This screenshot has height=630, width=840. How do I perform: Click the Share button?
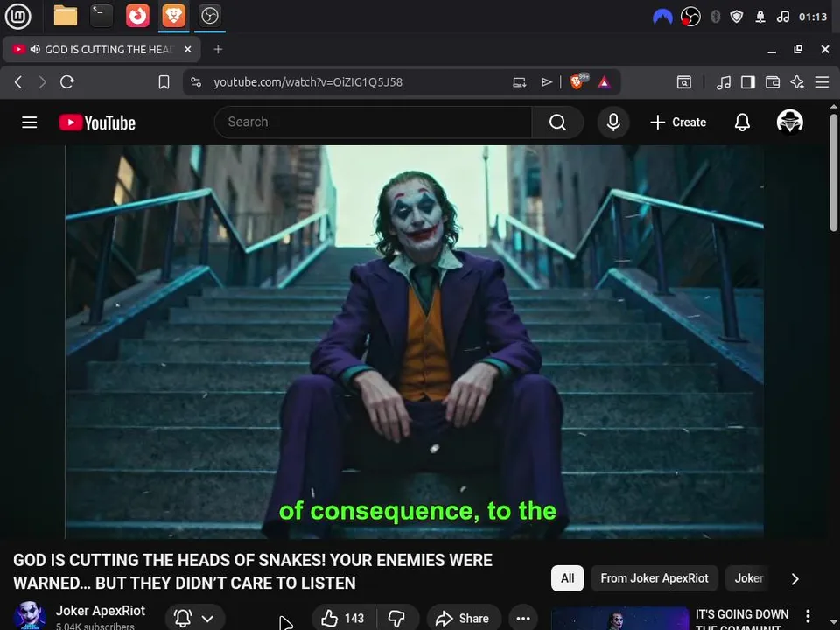[x=464, y=619]
